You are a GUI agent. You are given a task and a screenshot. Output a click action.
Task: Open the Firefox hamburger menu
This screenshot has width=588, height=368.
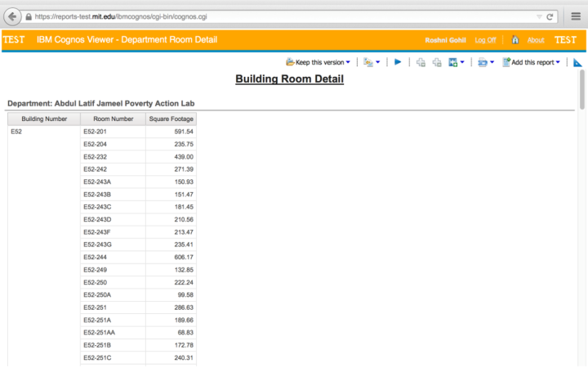(x=575, y=16)
